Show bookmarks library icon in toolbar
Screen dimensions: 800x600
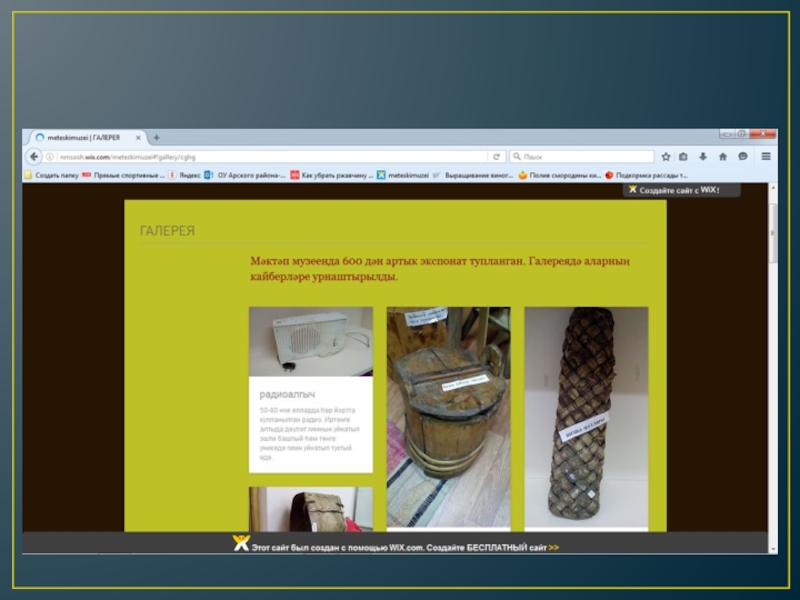point(683,157)
